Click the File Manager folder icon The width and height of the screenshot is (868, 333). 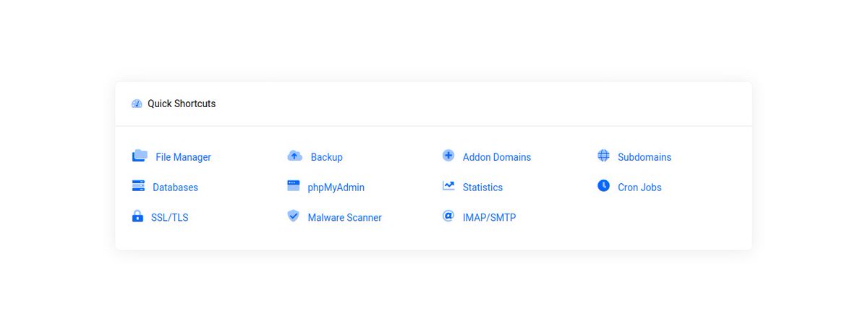140,156
